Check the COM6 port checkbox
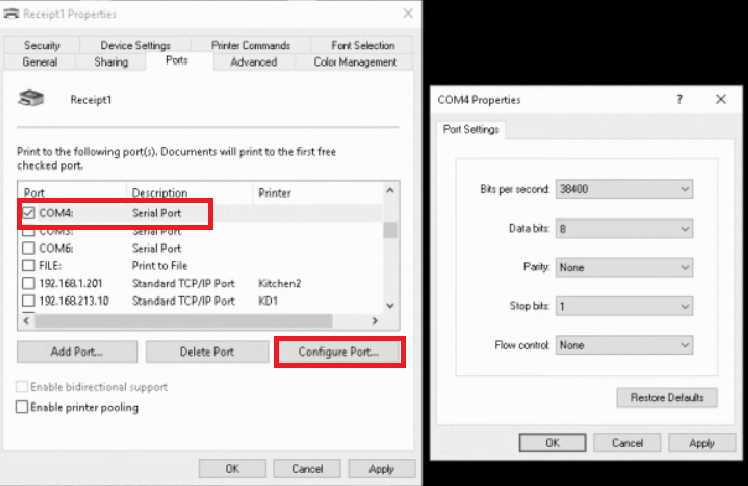The height and width of the screenshot is (486, 748). (x=29, y=248)
